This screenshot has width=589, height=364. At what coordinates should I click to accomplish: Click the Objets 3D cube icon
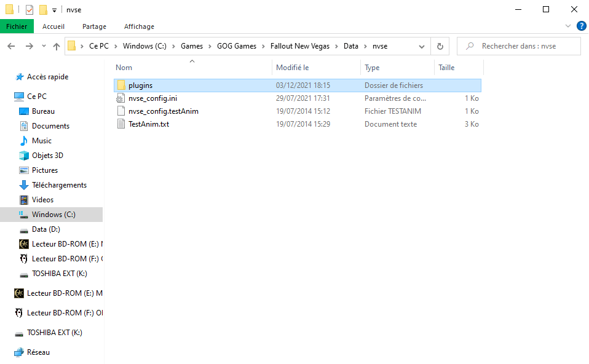pos(23,156)
